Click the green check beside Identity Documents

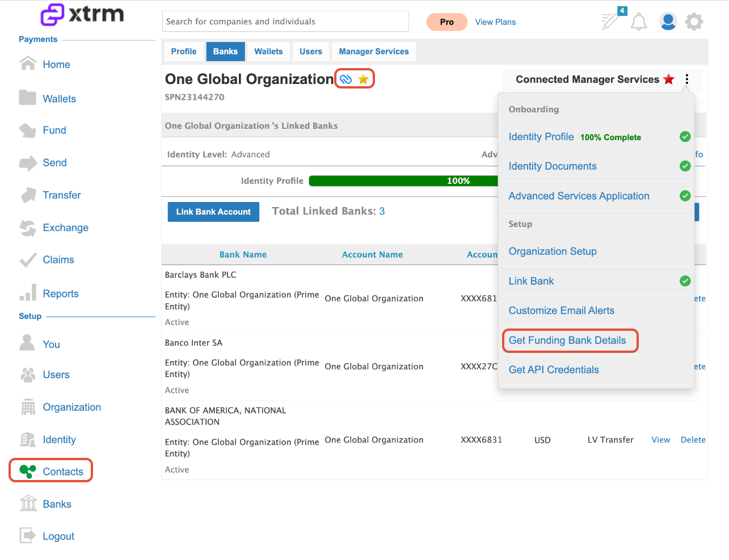point(685,166)
